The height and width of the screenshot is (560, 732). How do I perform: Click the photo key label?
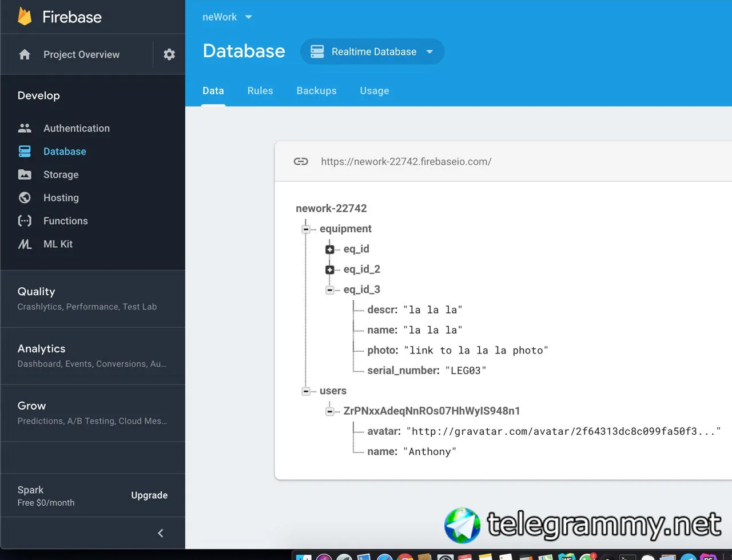click(383, 350)
